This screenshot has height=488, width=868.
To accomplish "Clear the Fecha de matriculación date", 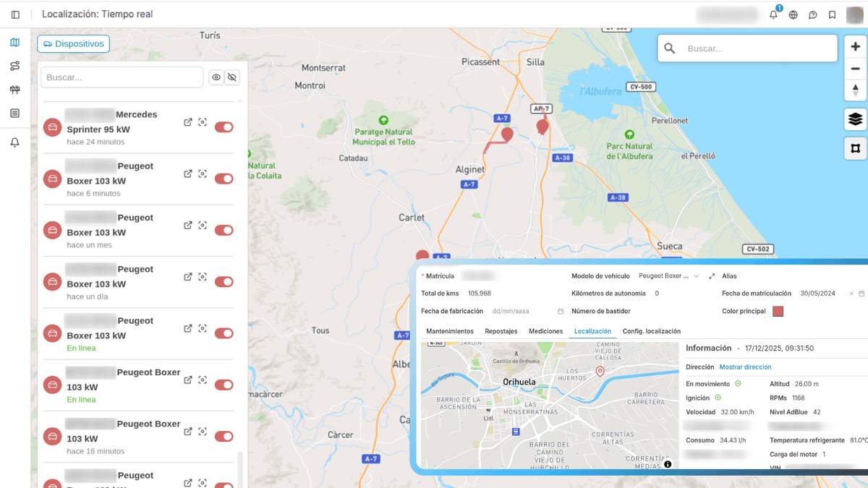I will [851, 294].
